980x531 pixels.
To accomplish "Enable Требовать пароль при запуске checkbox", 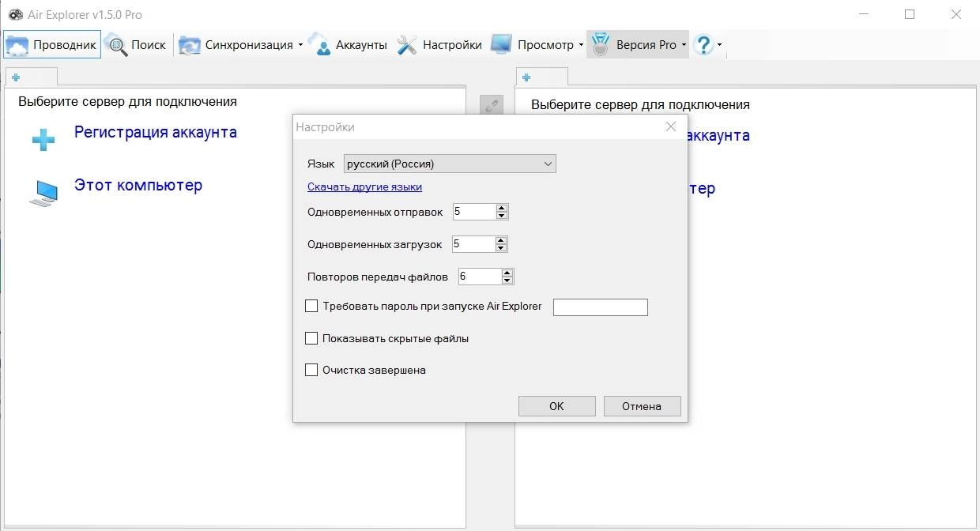I will click(311, 306).
